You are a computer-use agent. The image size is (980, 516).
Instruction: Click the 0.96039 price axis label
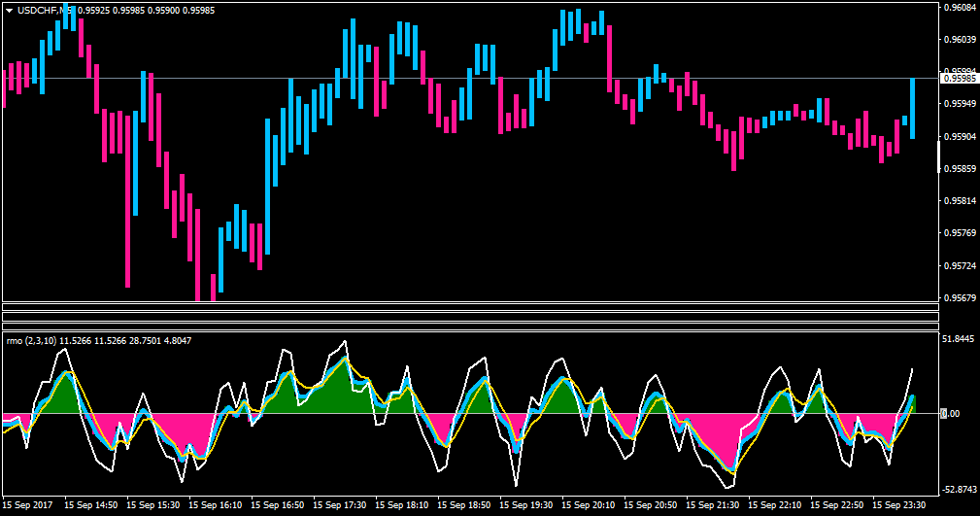pos(960,40)
